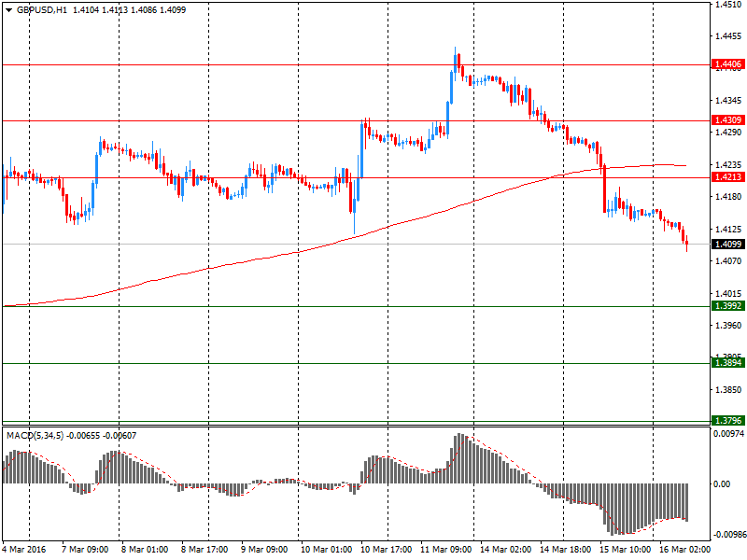The width and height of the screenshot is (747, 560).
Task: Click the 1.4180 price scale value
Action: tap(728, 196)
